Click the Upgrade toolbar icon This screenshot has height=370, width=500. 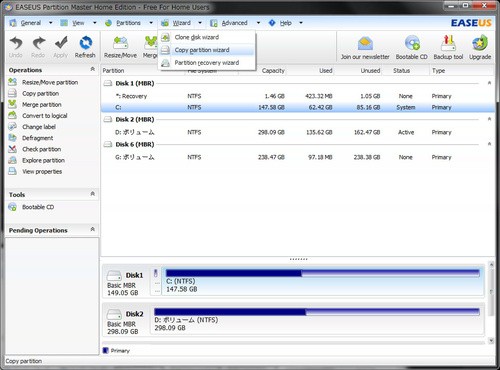click(x=480, y=43)
